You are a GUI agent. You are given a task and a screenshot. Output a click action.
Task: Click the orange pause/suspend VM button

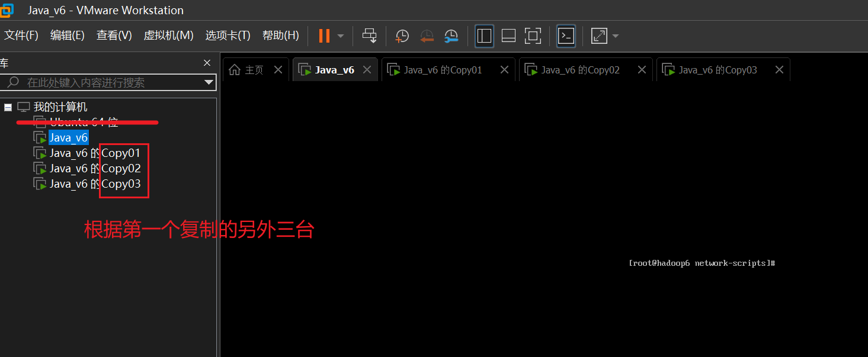point(324,36)
